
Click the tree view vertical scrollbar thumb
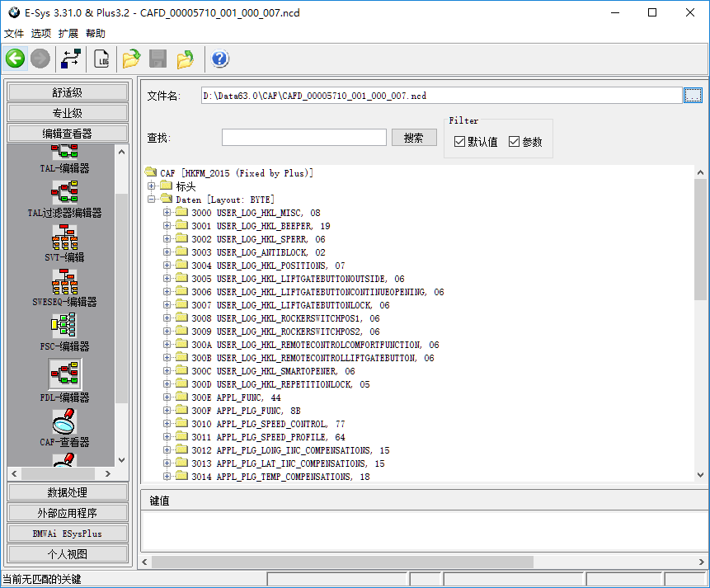(700, 239)
